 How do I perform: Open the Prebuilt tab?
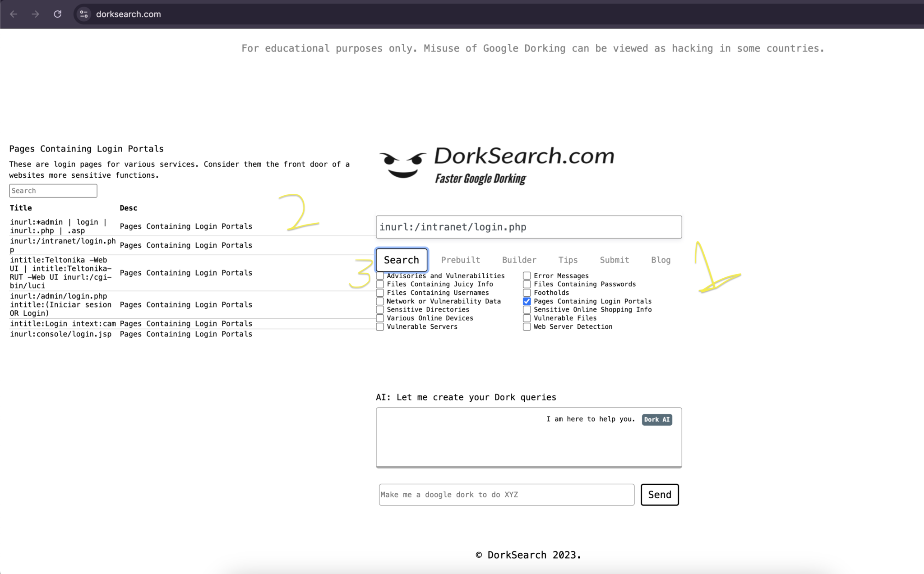click(461, 260)
